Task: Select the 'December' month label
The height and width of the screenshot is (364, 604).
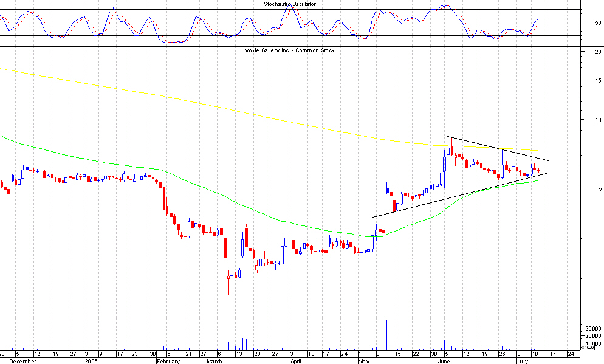Action: pyautogui.click(x=22, y=362)
